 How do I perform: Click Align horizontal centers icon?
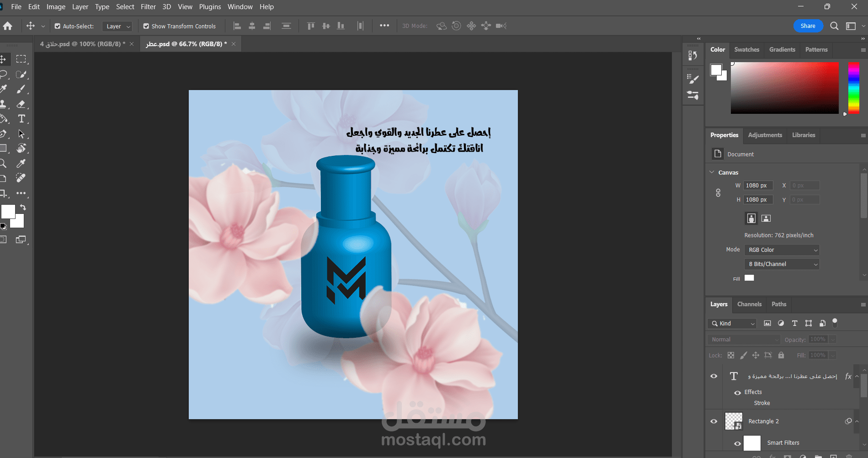pyautogui.click(x=252, y=26)
